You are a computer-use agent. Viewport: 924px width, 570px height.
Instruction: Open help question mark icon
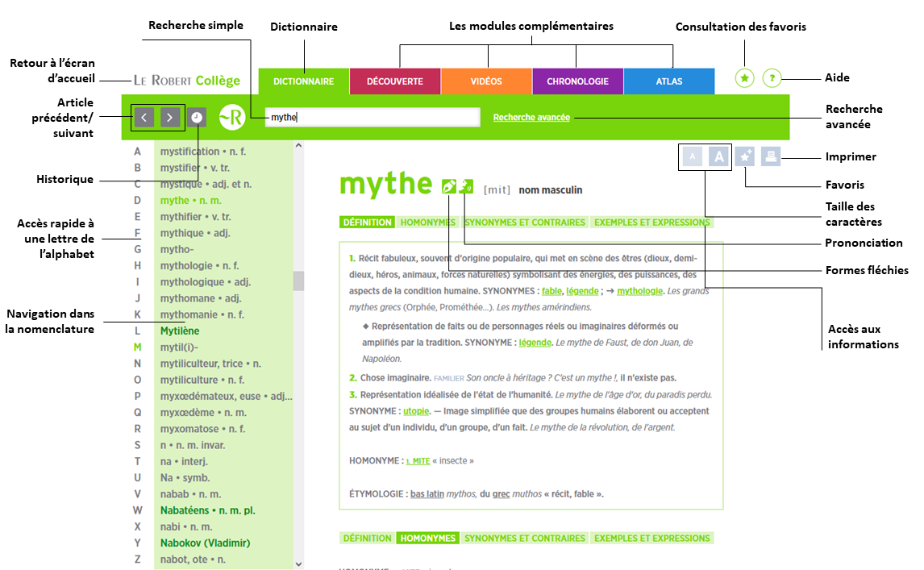coord(772,78)
